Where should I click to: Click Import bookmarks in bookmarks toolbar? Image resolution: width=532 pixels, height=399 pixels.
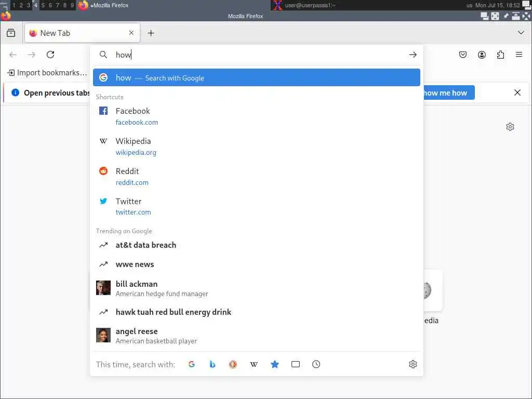47,73
